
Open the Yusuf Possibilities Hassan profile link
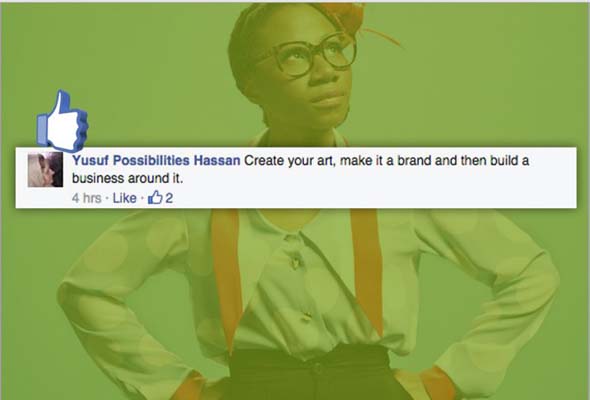tap(156, 161)
